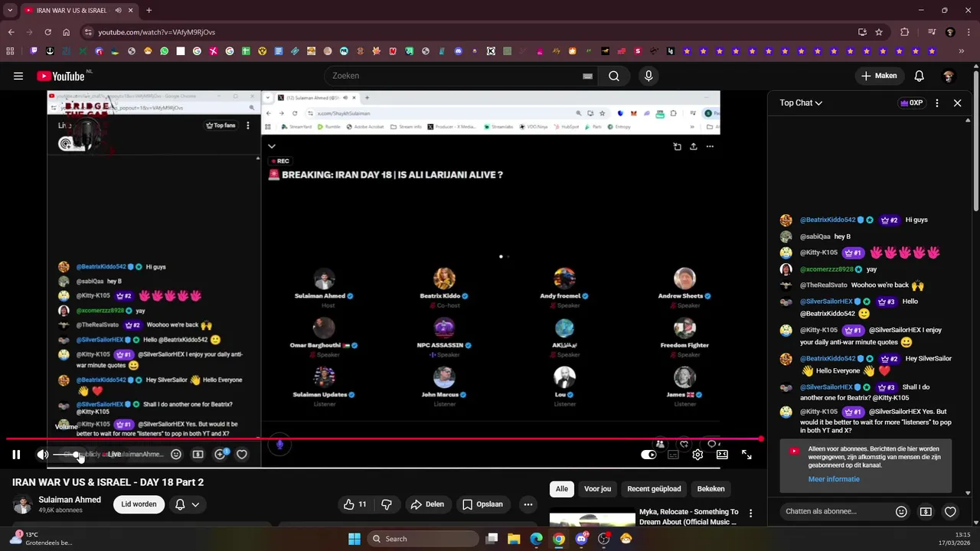Open account avatar menu on YouTube
Viewport: 980px width, 551px height.
pyautogui.click(x=949, y=76)
